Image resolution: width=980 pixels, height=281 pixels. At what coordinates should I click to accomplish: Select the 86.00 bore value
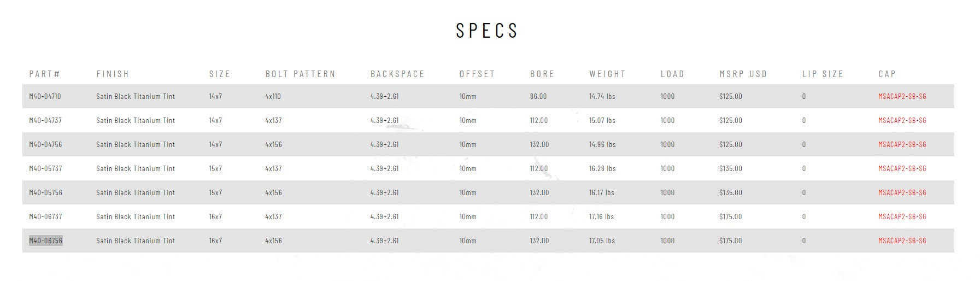[538, 96]
